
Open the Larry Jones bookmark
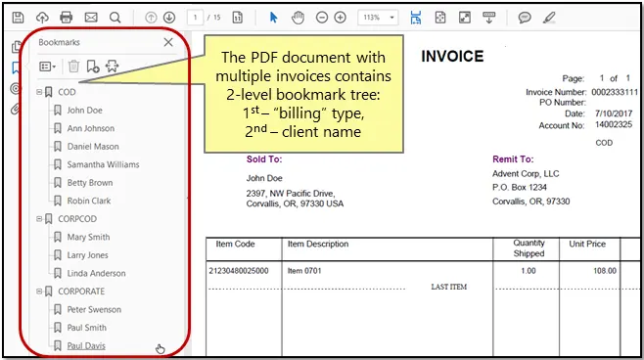tap(87, 255)
